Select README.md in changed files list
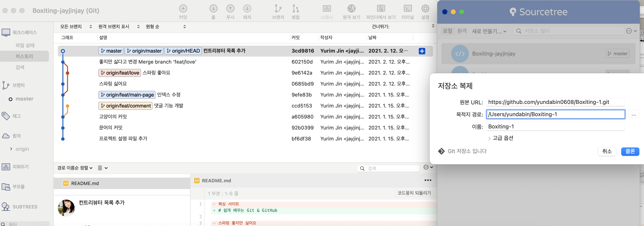This screenshot has width=644, height=226. (x=122, y=184)
